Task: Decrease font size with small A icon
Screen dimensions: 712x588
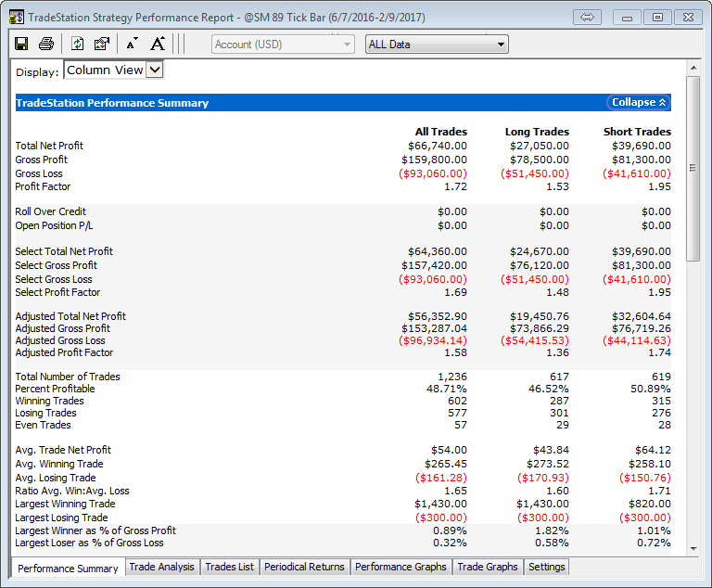Action: coord(132,44)
